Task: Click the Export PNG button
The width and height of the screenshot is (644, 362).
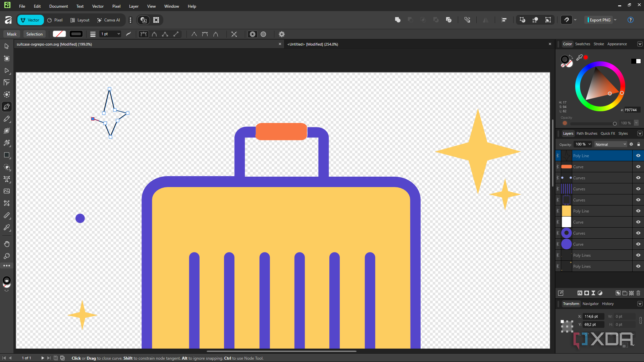Action: click(599, 20)
